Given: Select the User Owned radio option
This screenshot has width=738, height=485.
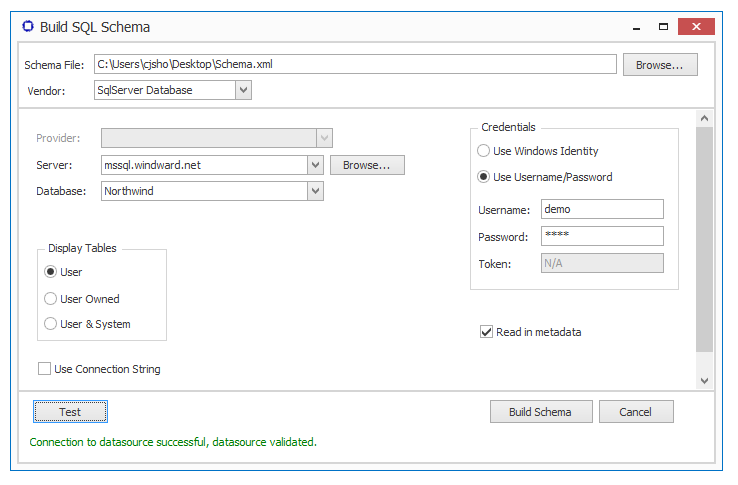Looking at the screenshot, I should pyautogui.click(x=50, y=299).
